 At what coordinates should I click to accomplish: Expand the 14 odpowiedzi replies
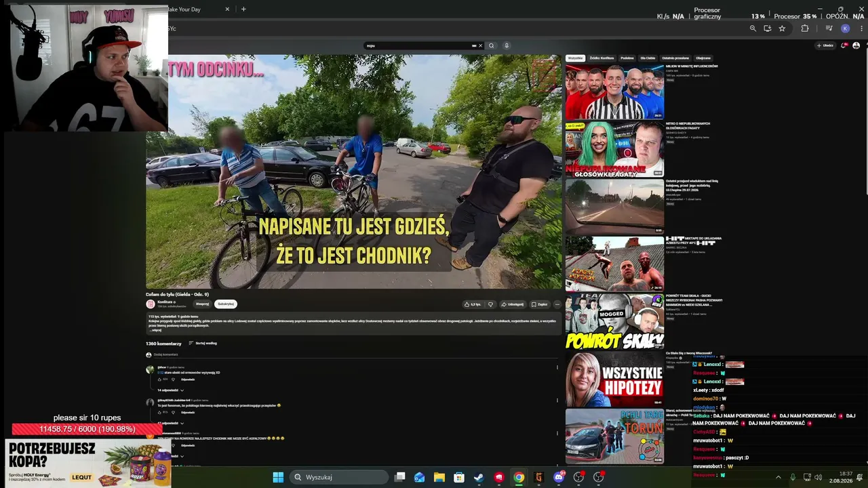(171, 390)
